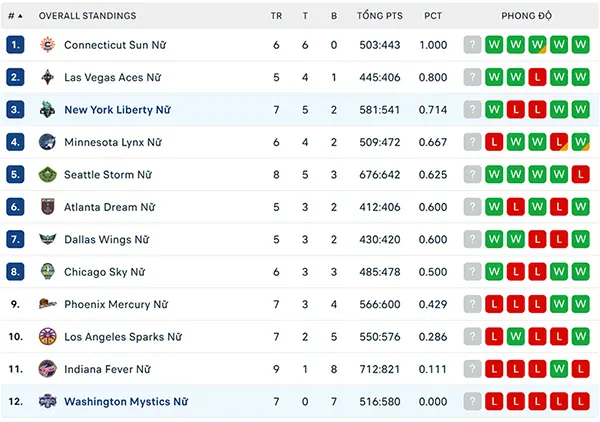This screenshot has width=600, height=422.
Task: Click the 676:642 total points value
Action: [x=380, y=174]
